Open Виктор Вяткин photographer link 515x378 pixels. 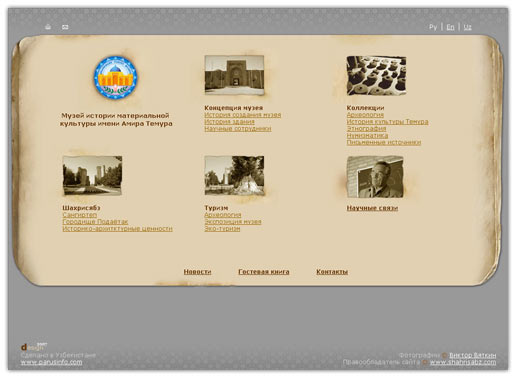(x=473, y=355)
